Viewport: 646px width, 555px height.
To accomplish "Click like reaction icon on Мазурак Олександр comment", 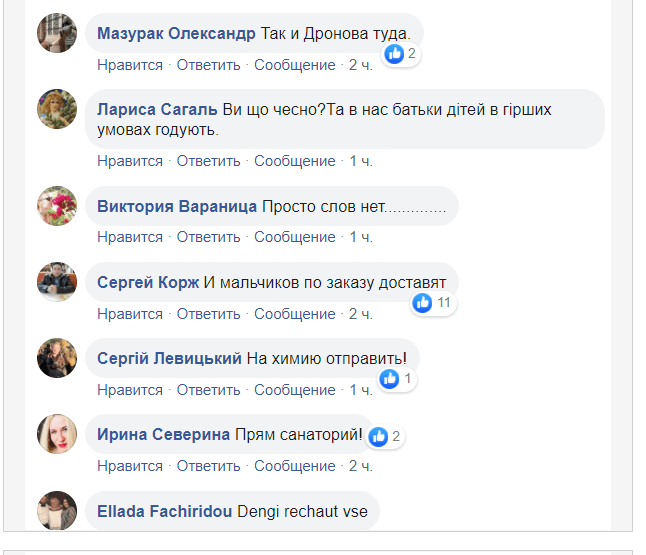I will pos(395,54).
